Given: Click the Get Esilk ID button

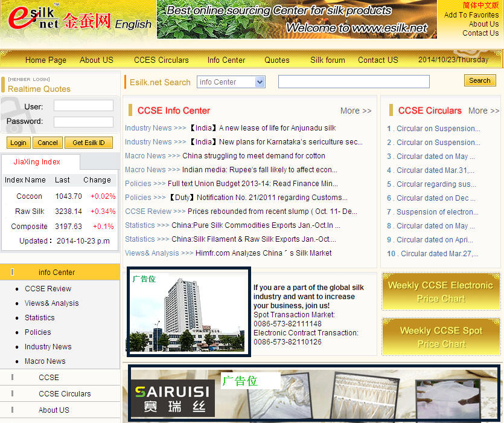Looking at the screenshot, I should pyautogui.click(x=89, y=143).
